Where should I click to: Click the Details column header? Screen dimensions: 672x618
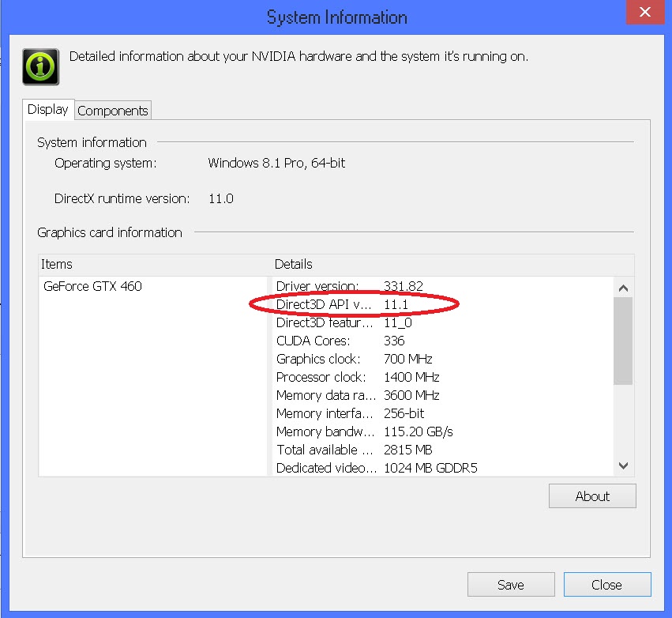tap(452, 264)
